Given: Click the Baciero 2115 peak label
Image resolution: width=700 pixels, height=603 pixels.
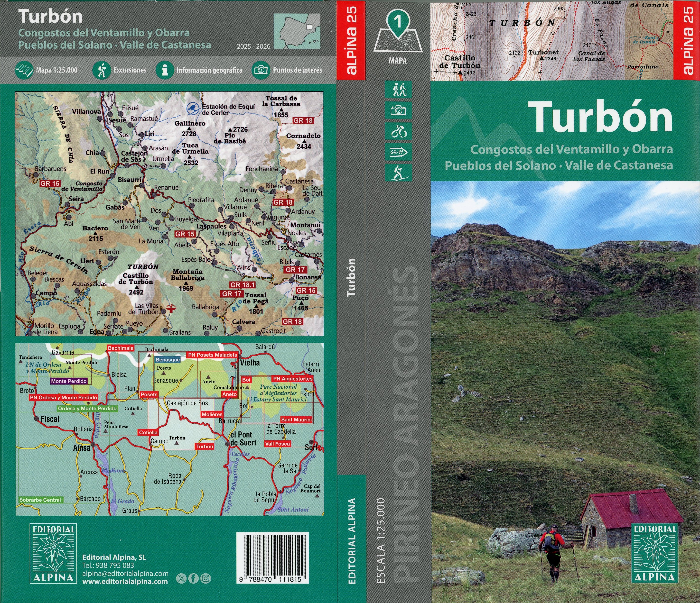Looking at the screenshot, I should [95, 233].
